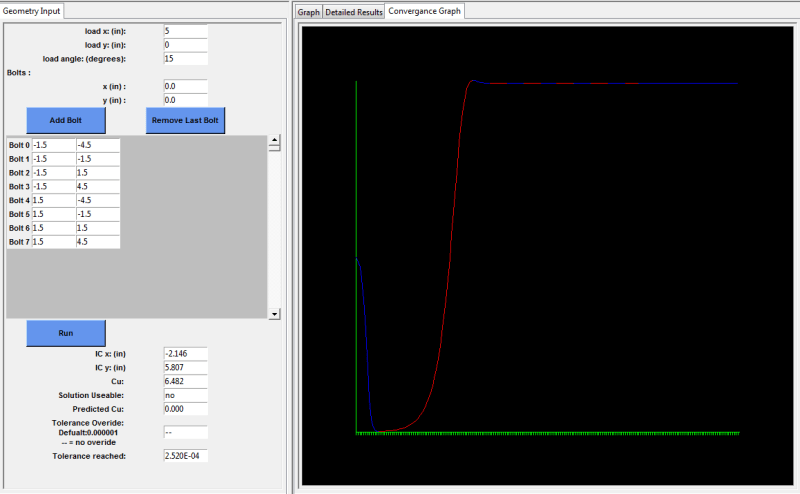Click the Tolerance reached value field
The width and height of the screenshot is (800, 494).
(185, 456)
